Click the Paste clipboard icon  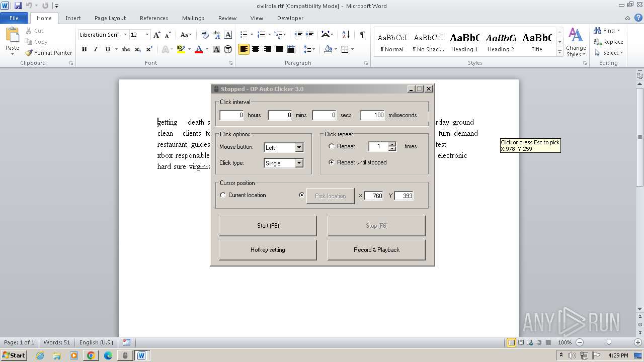12,35
